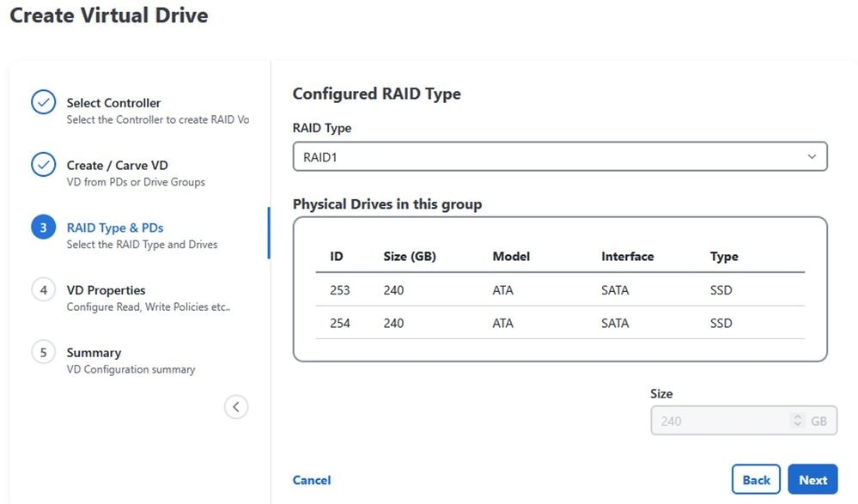Click the SSD type cell of drive 254
858x504 pixels.
(x=721, y=323)
